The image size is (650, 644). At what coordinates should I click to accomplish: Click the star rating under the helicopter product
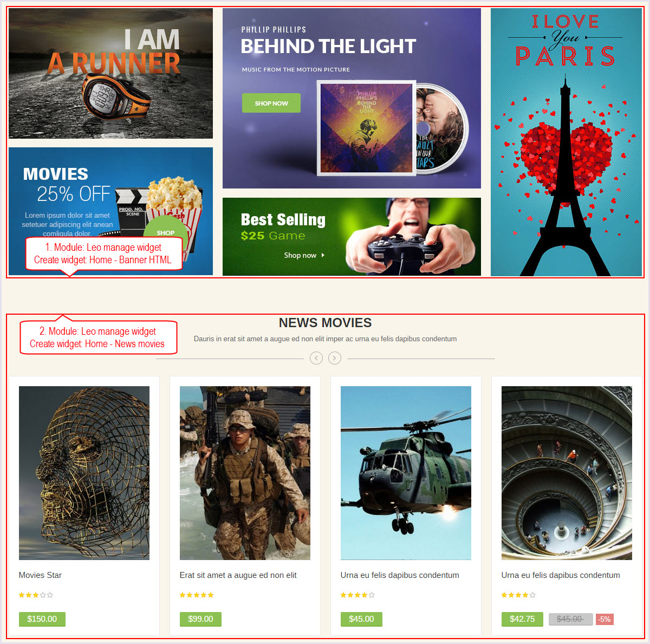(357, 595)
